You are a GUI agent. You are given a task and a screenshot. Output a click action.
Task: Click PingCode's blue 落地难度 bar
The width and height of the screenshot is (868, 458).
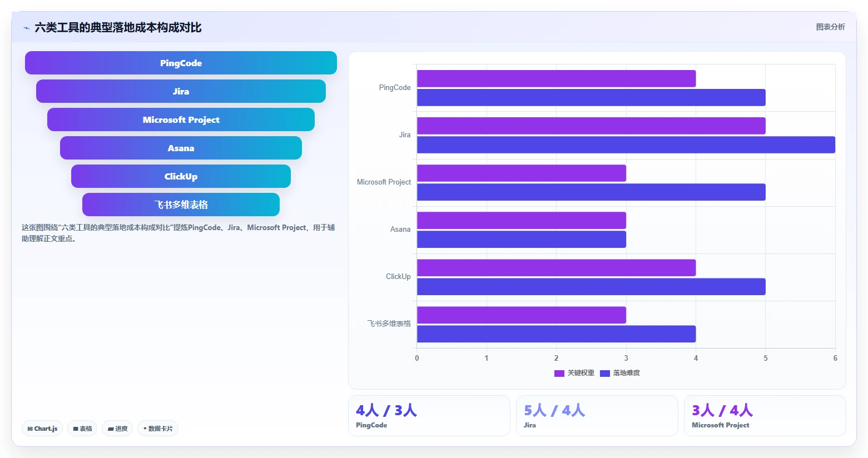tap(591, 97)
